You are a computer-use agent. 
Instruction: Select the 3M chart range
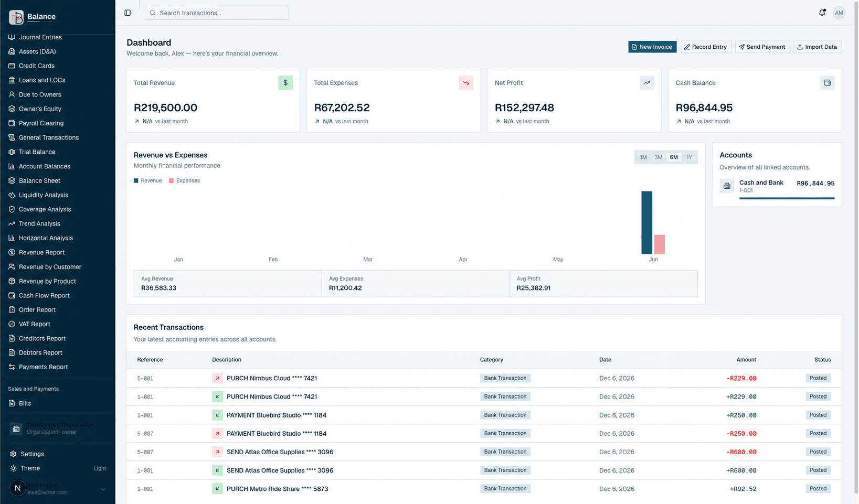click(x=659, y=157)
